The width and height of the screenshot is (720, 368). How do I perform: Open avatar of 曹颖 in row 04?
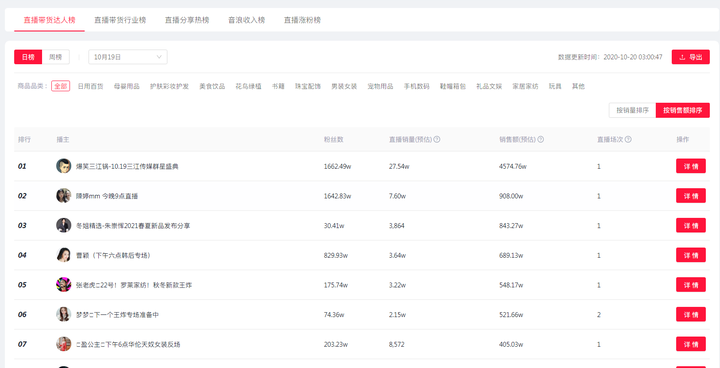63,255
